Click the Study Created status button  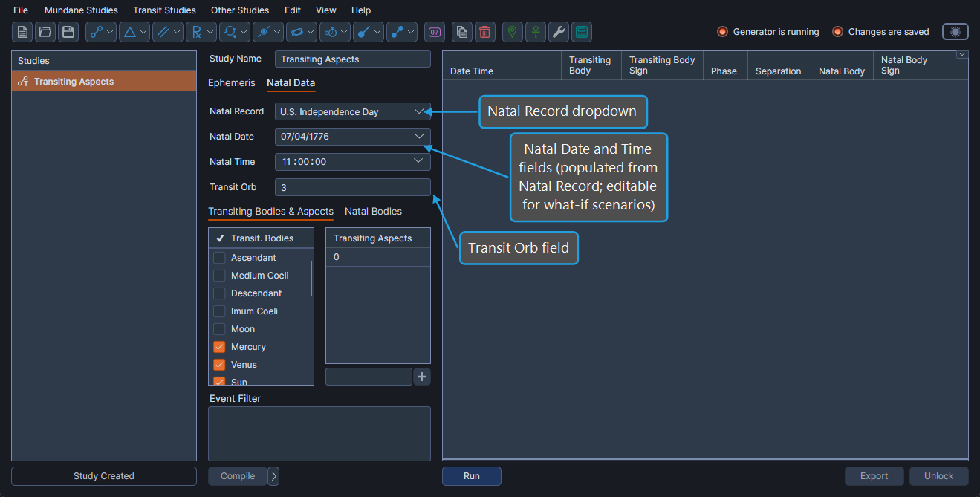point(104,476)
